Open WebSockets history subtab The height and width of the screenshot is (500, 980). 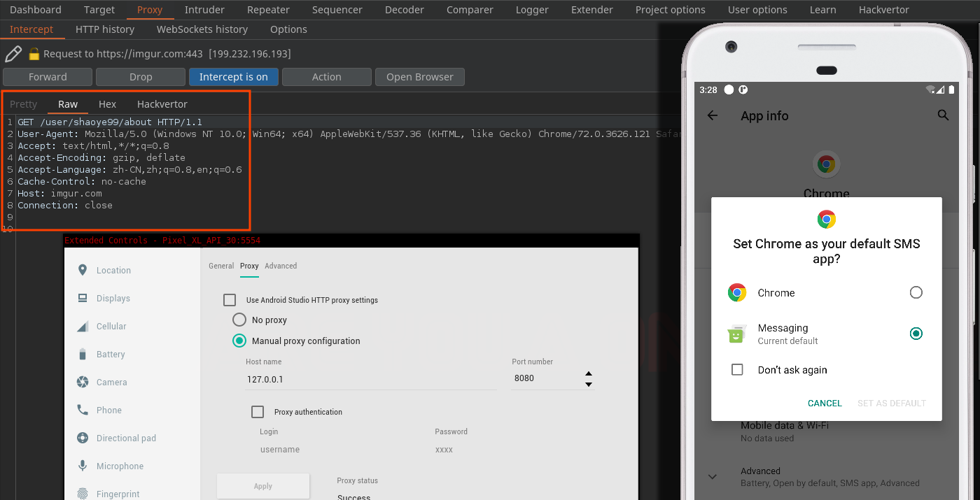pos(202,29)
